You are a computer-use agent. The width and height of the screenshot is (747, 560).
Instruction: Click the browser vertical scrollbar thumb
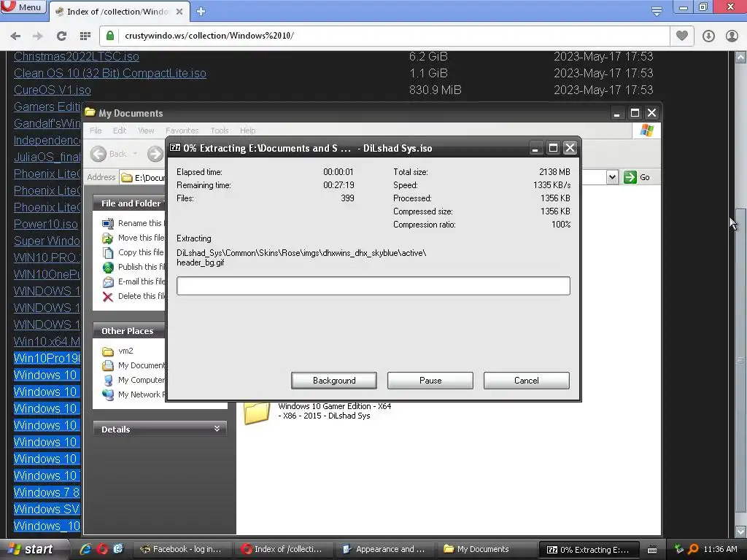(x=740, y=359)
